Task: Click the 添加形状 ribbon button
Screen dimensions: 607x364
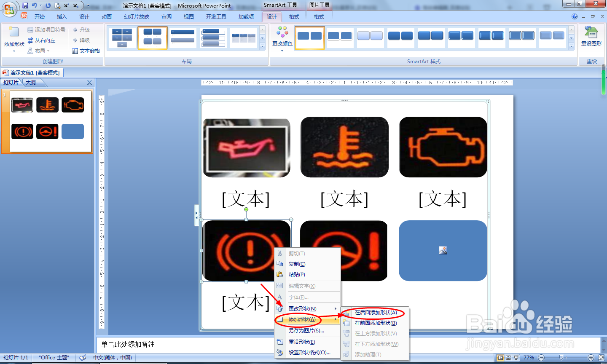Action: (x=14, y=39)
